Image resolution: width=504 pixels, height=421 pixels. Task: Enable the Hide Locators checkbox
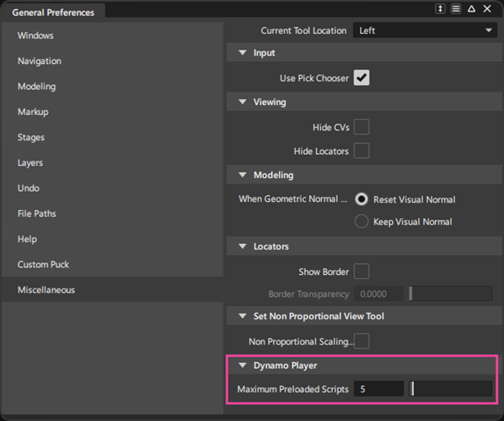[x=361, y=151]
